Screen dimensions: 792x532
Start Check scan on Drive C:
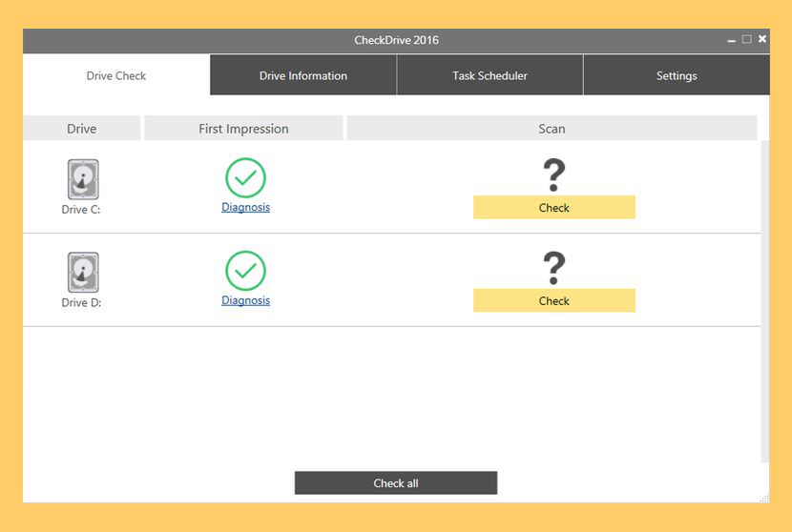[554, 208]
